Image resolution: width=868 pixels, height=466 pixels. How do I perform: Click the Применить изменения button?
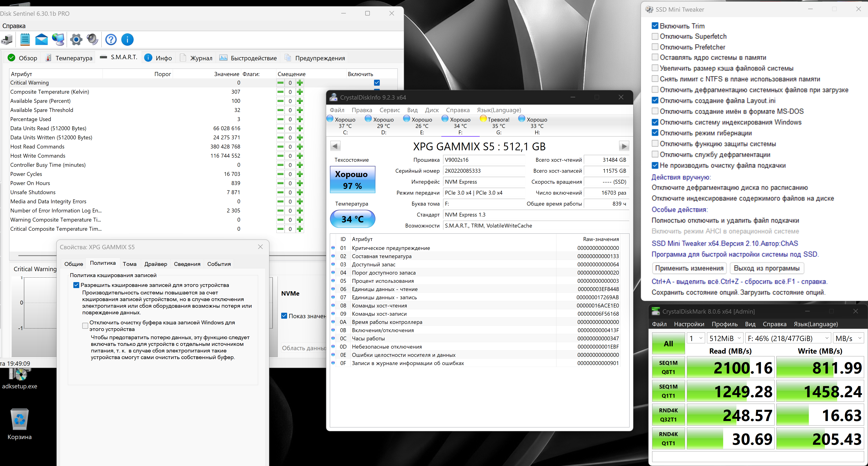(689, 268)
